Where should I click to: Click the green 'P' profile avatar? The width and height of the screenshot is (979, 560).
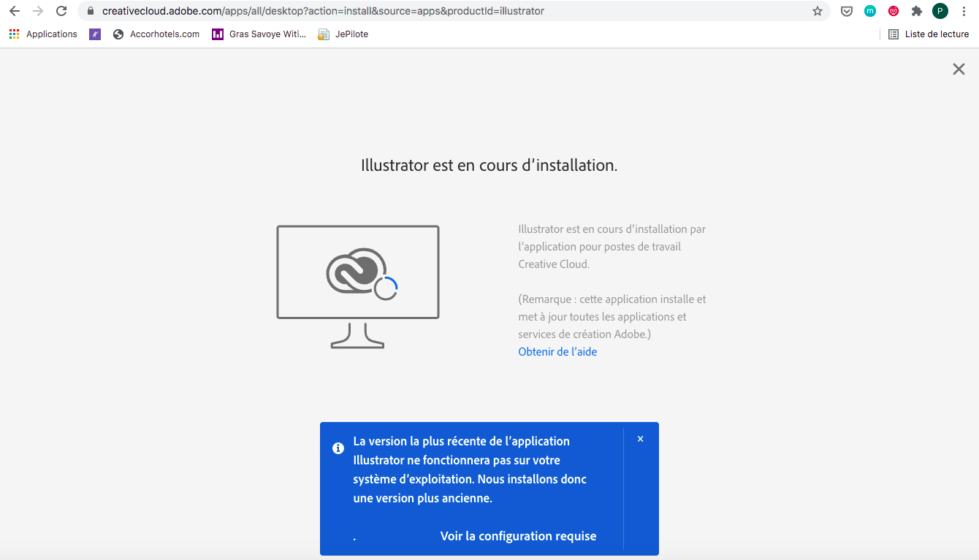pyautogui.click(x=940, y=11)
